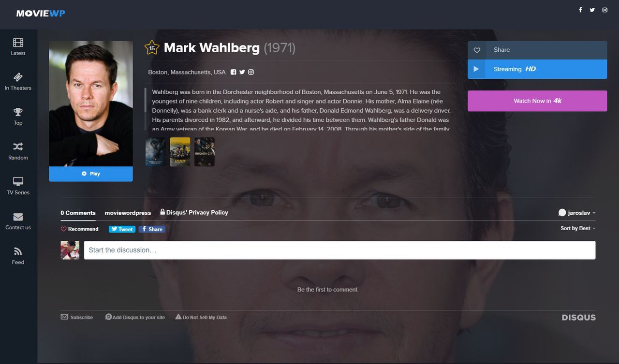The height and width of the screenshot is (364, 619).
Task: Click the Random shuffle icon
Action: click(18, 147)
